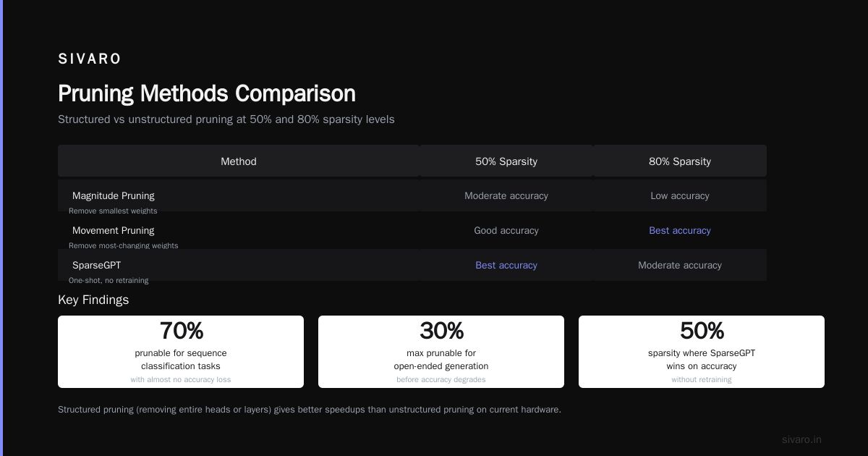
Task: Click Best accuracy under 50% Sparsity
Action: click(x=506, y=265)
